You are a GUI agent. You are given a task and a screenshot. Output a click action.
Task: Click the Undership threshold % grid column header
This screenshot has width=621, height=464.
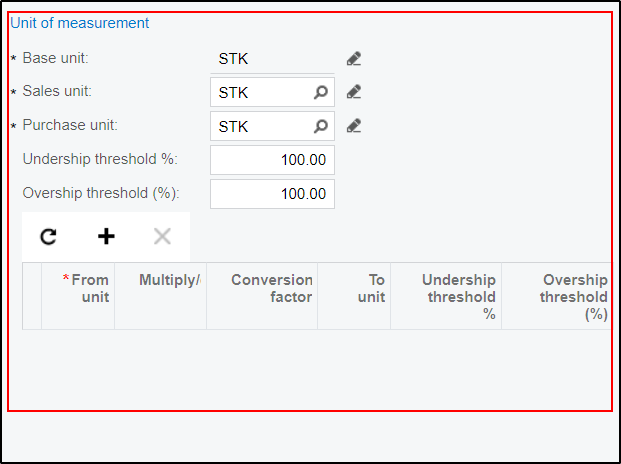click(457, 296)
